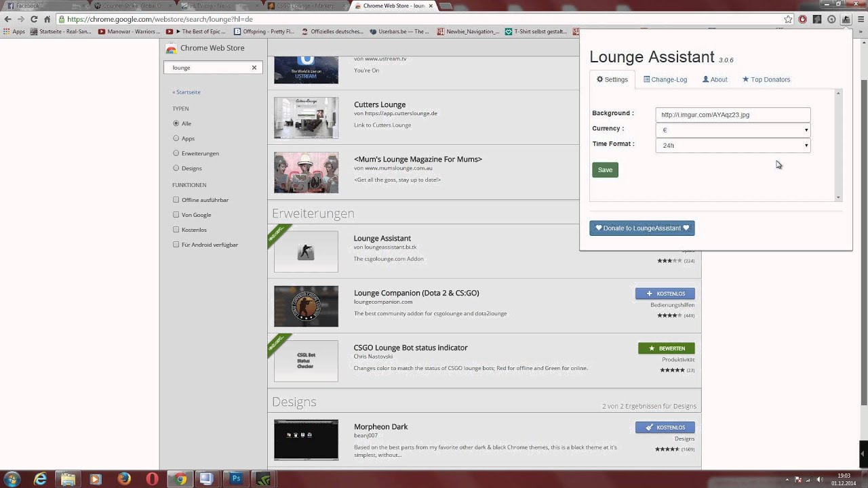Select the Alle type radio button
868x488 pixels.
tap(176, 123)
